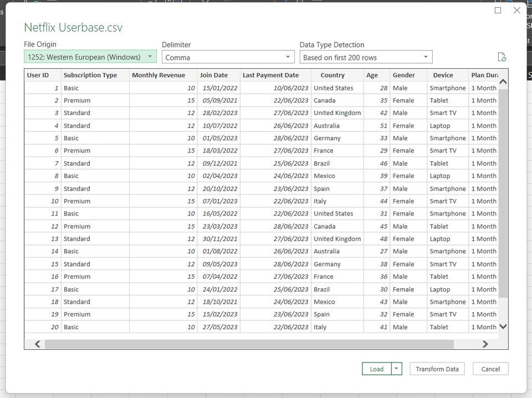Click the age 41 cell
This screenshot has width=532, height=398.
pos(377,327)
